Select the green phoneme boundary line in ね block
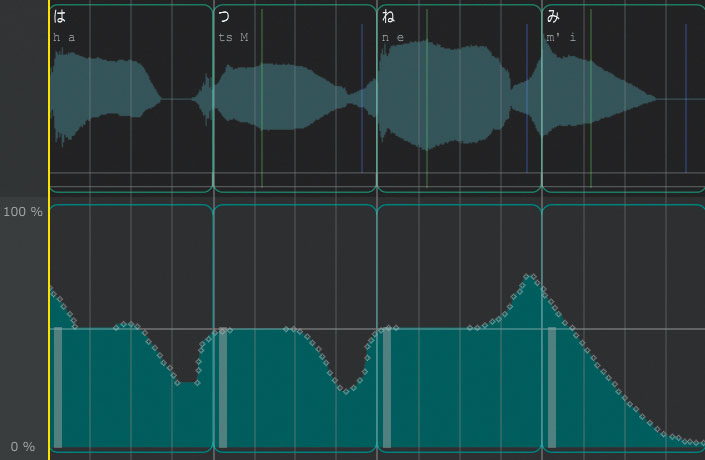The height and width of the screenshot is (460, 705). [x=427, y=98]
